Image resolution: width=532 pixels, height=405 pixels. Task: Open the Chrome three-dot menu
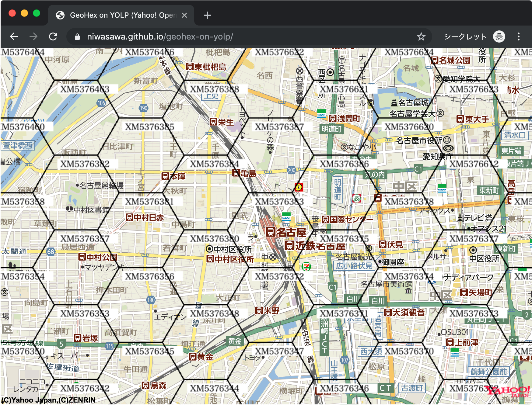pyautogui.click(x=519, y=37)
